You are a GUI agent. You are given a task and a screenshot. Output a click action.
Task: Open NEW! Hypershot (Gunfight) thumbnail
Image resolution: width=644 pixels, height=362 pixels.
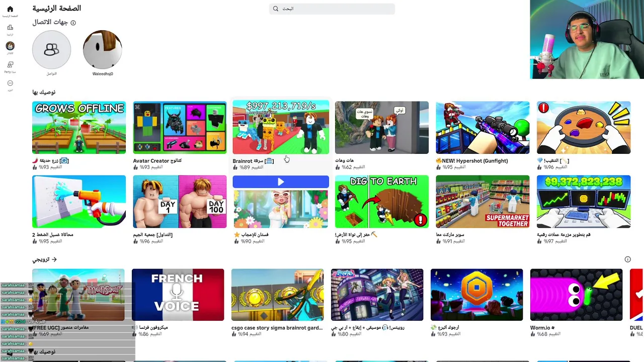482,128
